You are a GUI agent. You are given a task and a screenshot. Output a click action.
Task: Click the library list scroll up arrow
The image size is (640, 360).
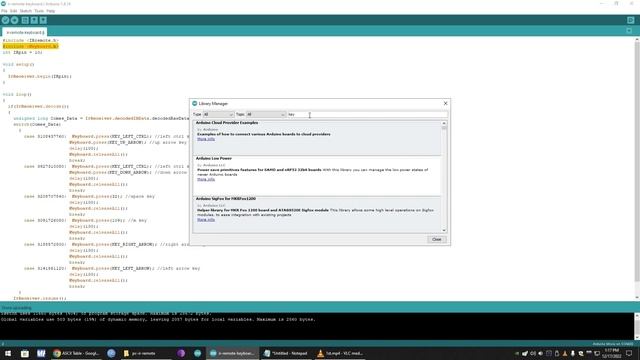[x=444, y=123]
